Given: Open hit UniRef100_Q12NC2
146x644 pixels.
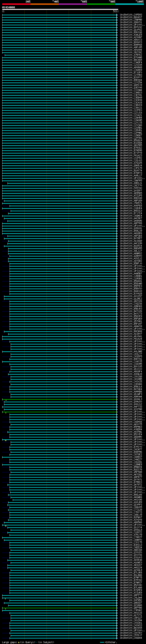Looking at the screenshot, I should [131, 299].
